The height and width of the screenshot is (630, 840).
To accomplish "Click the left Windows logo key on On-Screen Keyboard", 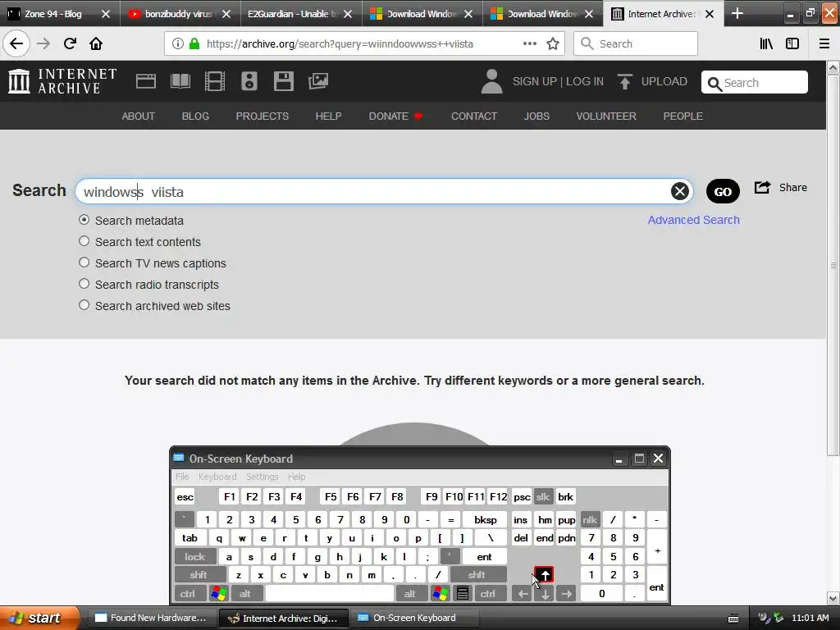I will pos(219,594).
